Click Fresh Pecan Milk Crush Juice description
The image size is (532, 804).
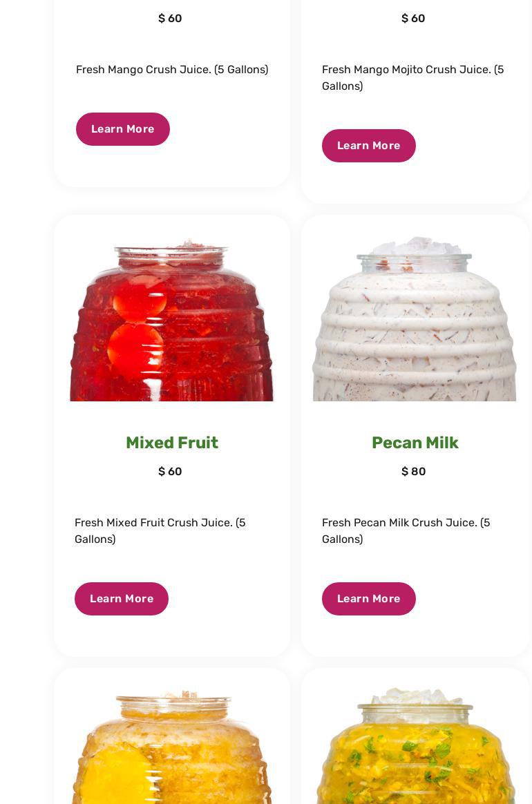pyautogui.click(x=406, y=530)
